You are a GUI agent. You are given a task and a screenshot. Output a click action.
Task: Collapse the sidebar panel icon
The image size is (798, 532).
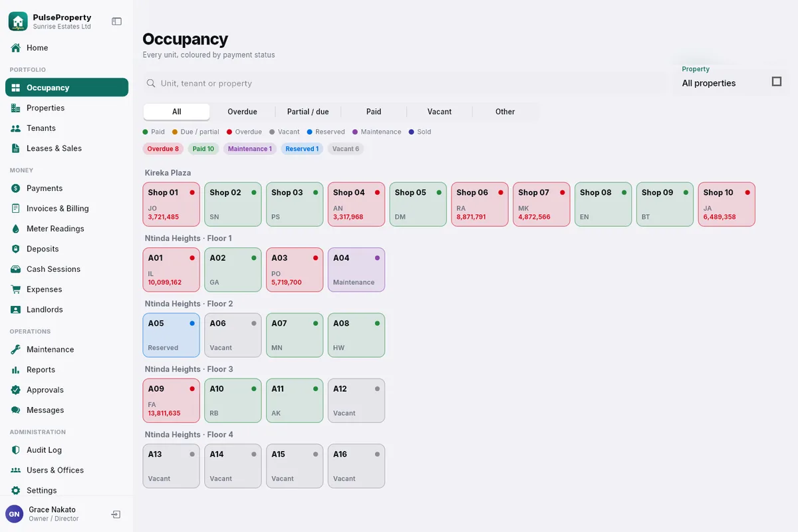pyautogui.click(x=116, y=21)
